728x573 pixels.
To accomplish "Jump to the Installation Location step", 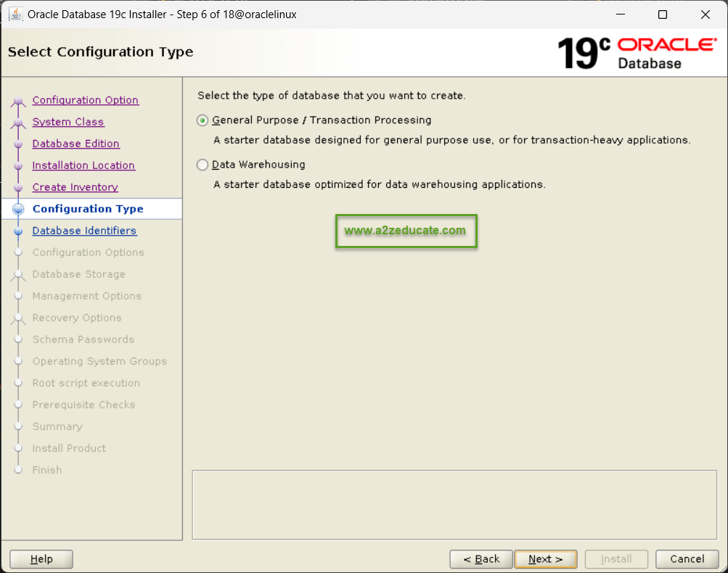I will click(83, 165).
